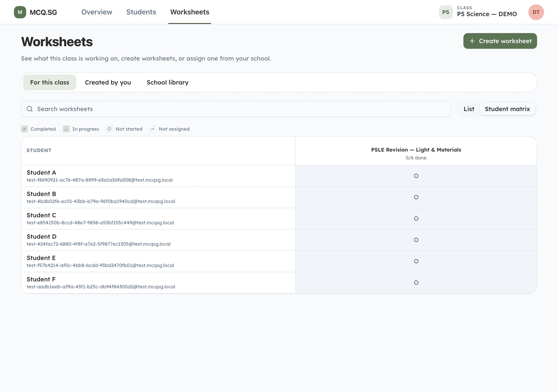Open the Overview tab
The image size is (558, 392).
coord(97,12)
